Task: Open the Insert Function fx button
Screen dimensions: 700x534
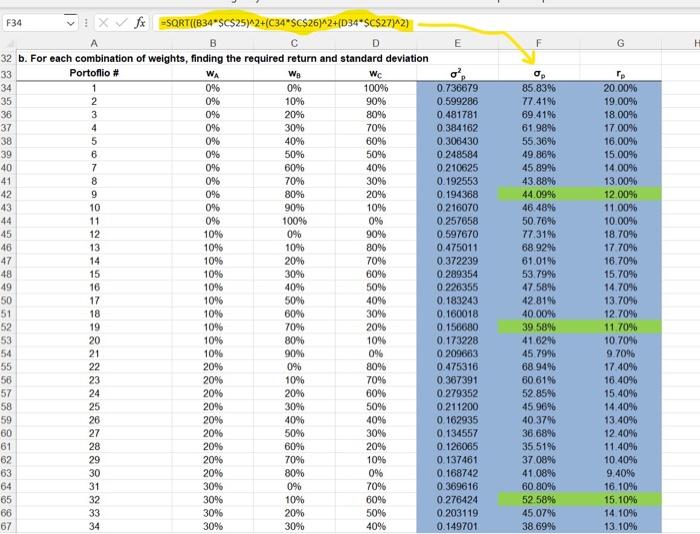Action: point(140,23)
